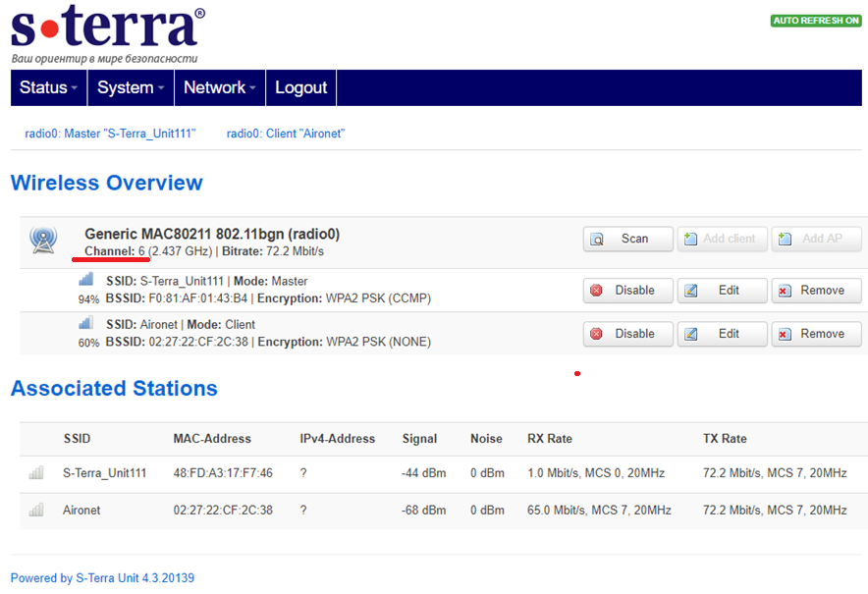The height and width of the screenshot is (594, 868).
Task: Click the SSID column header
Action: click(x=77, y=439)
